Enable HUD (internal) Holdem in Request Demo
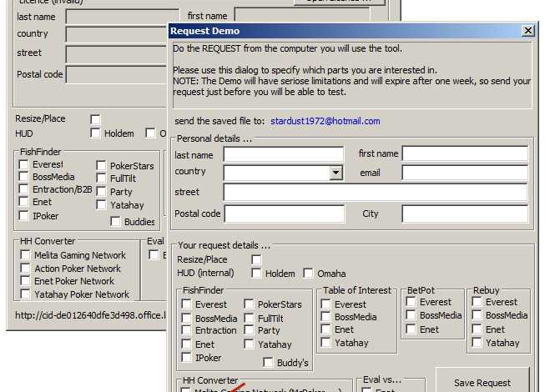This screenshot has width=560, height=392. [x=256, y=273]
